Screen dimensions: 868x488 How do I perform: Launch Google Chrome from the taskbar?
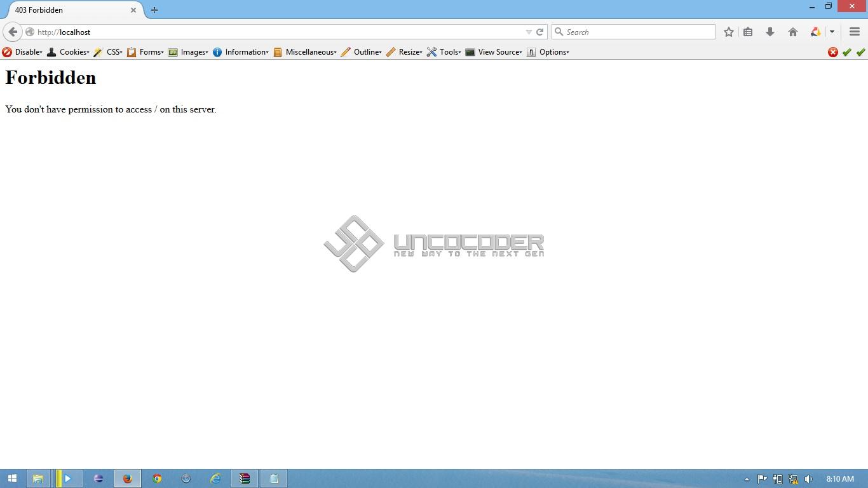(157, 478)
